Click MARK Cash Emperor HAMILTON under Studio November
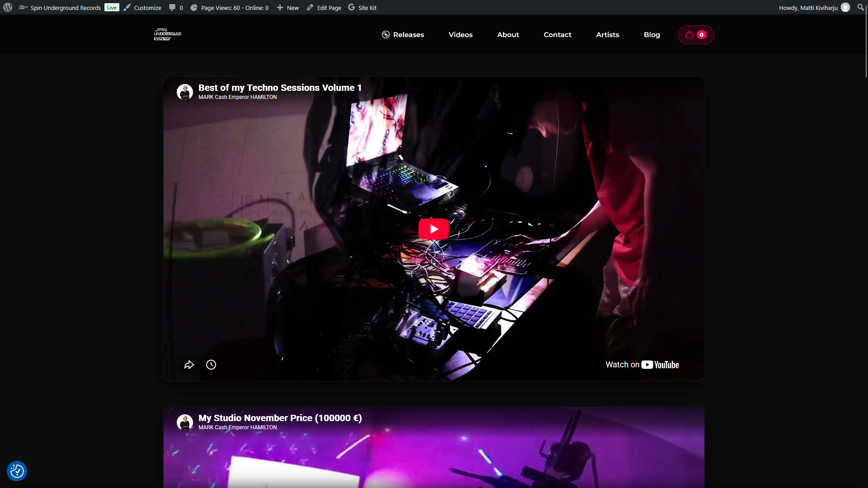The image size is (868, 488). [237, 427]
